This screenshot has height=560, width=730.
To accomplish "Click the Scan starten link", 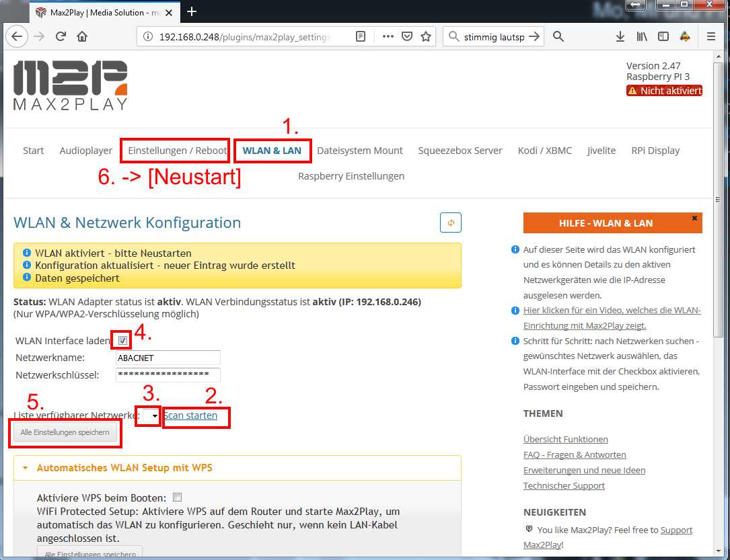I will pos(190,415).
